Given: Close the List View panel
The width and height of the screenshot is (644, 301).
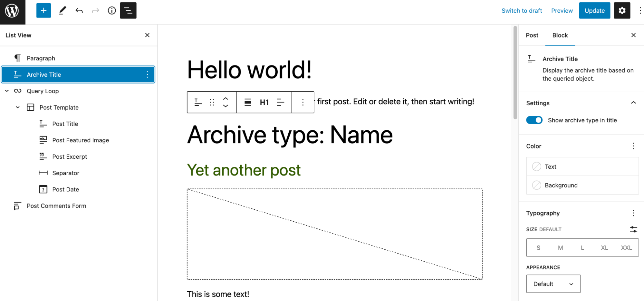Looking at the screenshot, I should (147, 35).
